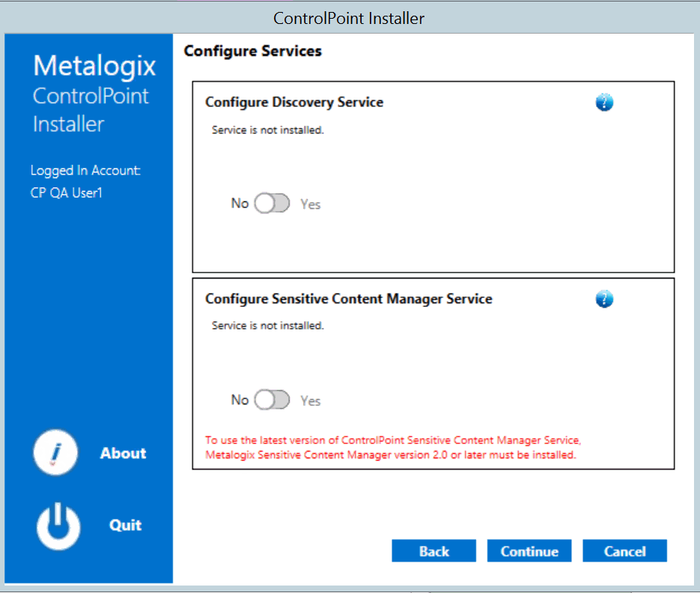
Task: Select the Configure Discovery Service panel header
Action: (x=293, y=102)
